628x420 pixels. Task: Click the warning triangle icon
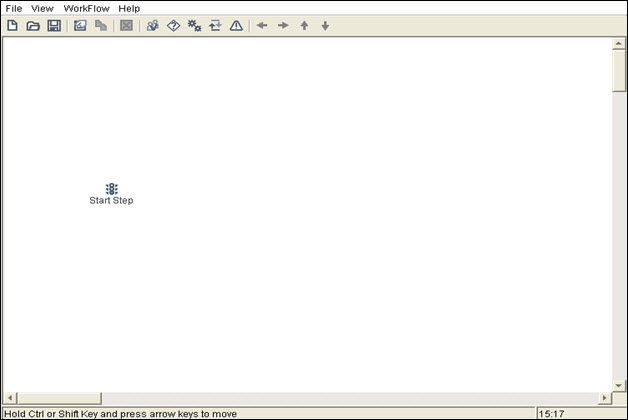(x=236, y=26)
